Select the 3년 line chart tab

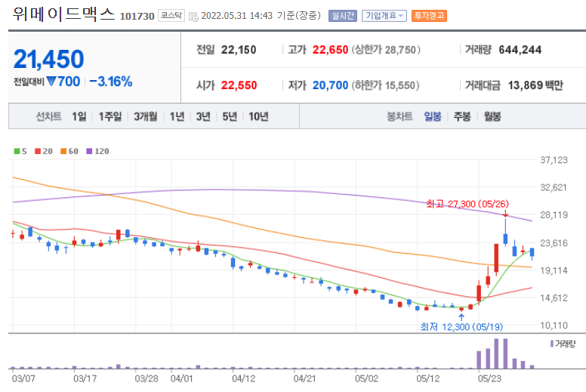click(203, 116)
